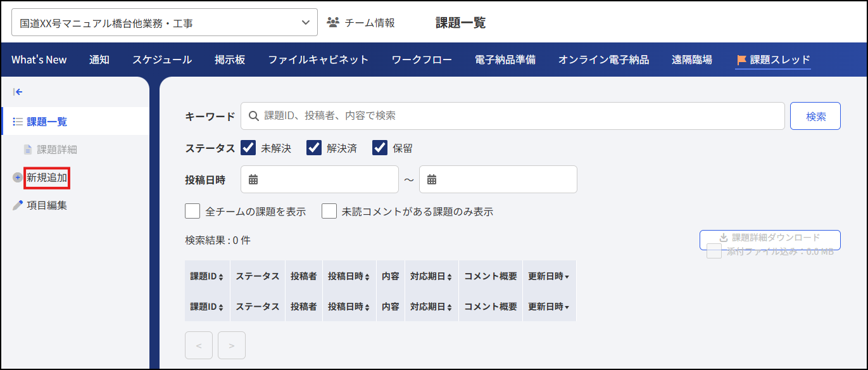Click the 検索 search button
Viewport: 868px width, 370px height.
pyautogui.click(x=815, y=116)
